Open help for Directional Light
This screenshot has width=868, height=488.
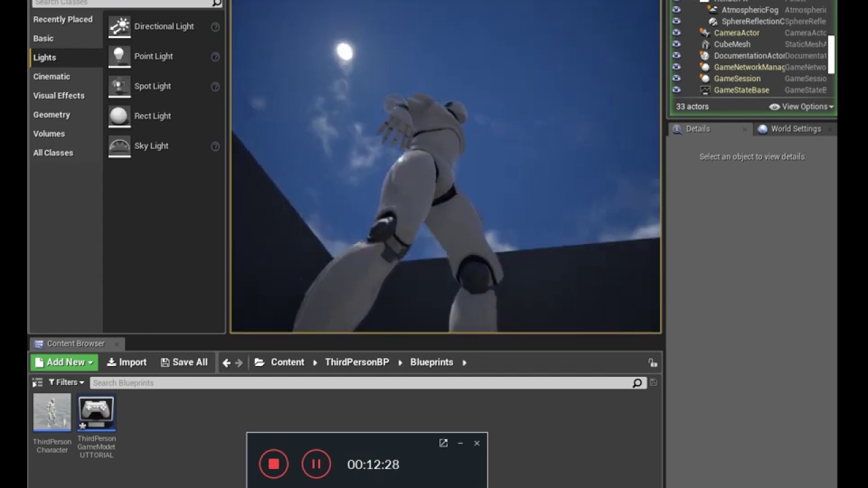(215, 27)
